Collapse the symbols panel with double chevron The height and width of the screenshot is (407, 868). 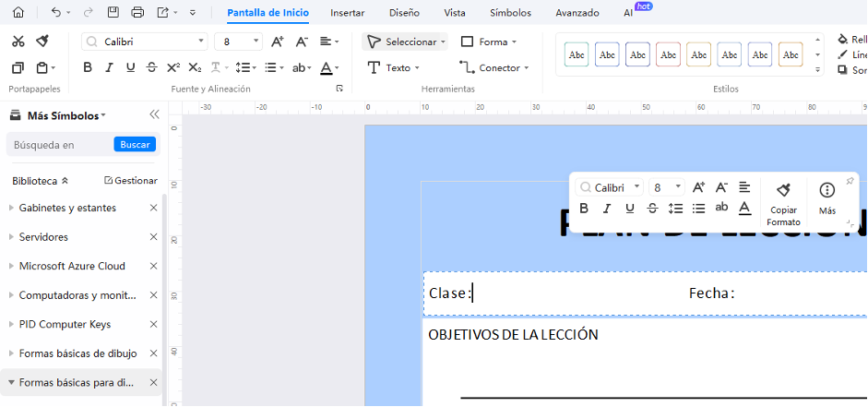tap(154, 114)
